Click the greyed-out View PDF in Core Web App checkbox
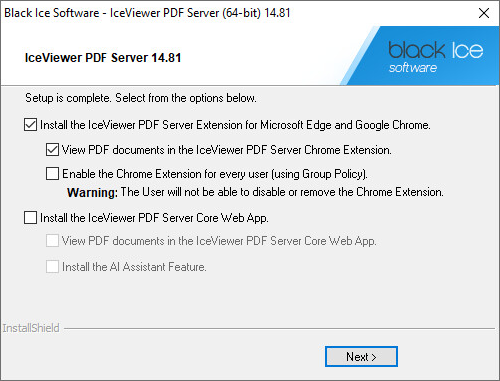The image size is (500, 381). (x=52, y=240)
